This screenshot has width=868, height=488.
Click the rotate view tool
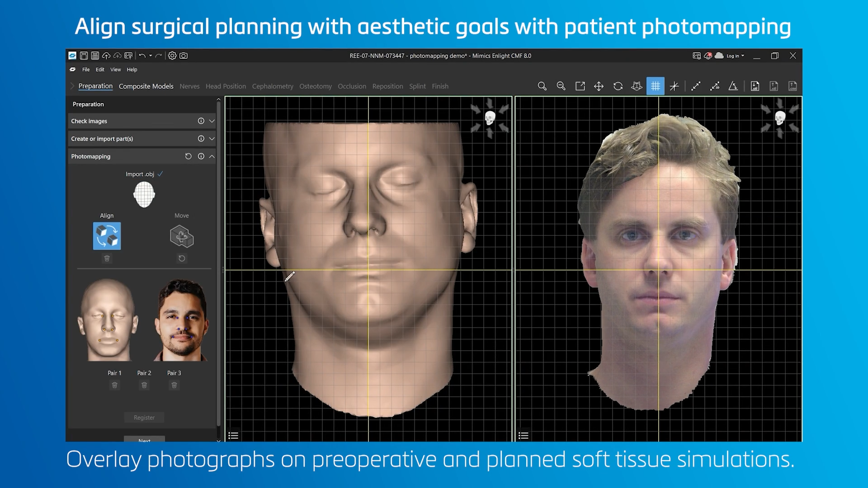618,86
